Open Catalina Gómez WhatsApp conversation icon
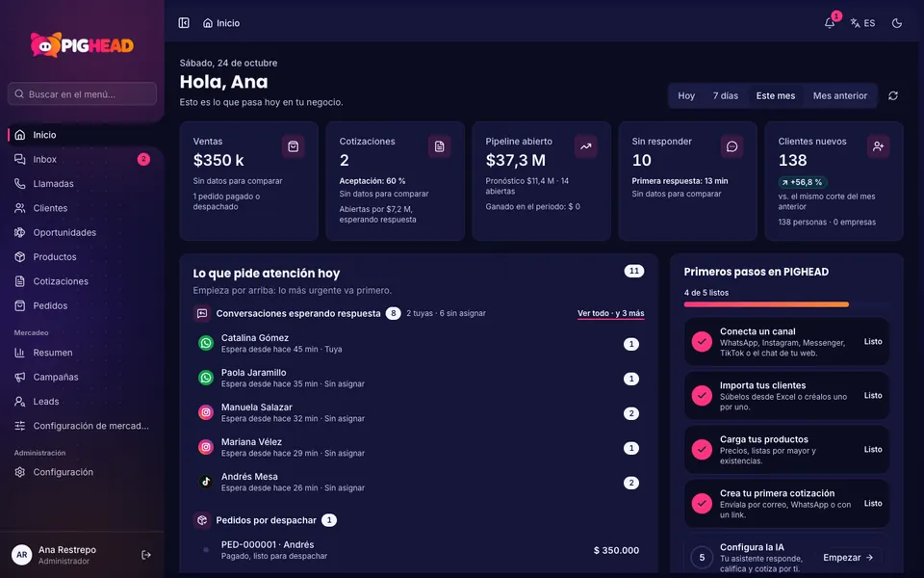Screen dimensions: 924x578 click(206, 343)
